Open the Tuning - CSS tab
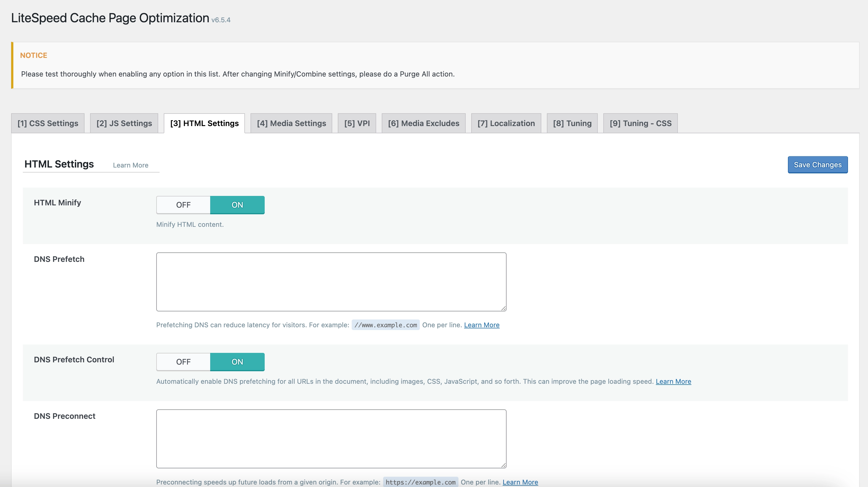 [640, 123]
